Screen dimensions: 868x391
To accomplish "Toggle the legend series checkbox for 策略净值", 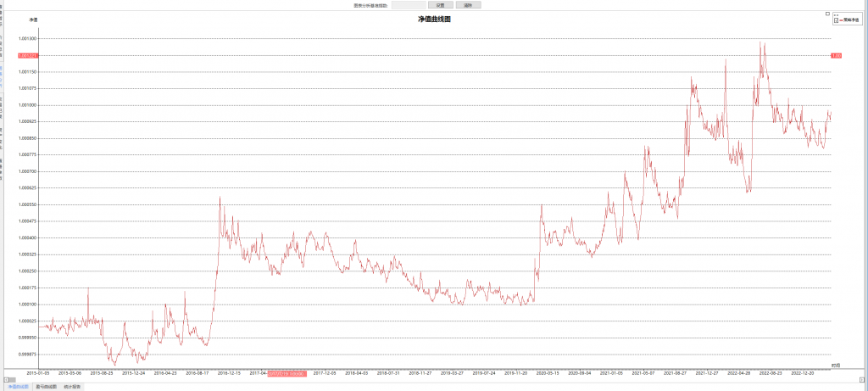I will pyautogui.click(x=836, y=20).
